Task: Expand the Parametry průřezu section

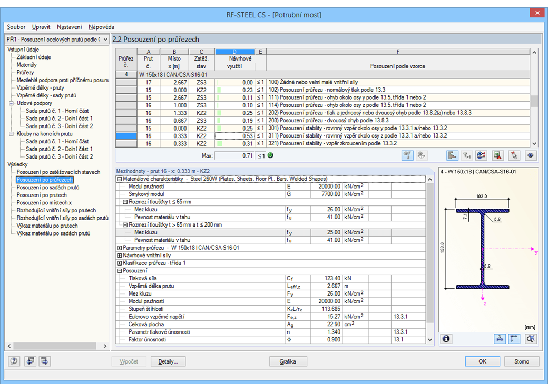Action: click(x=119, y=248)
